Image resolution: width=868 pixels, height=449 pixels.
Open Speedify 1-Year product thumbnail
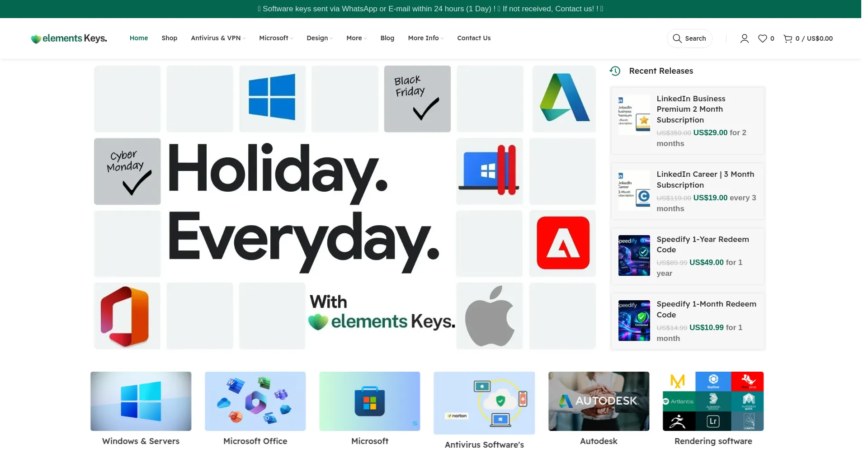(634, 255)
